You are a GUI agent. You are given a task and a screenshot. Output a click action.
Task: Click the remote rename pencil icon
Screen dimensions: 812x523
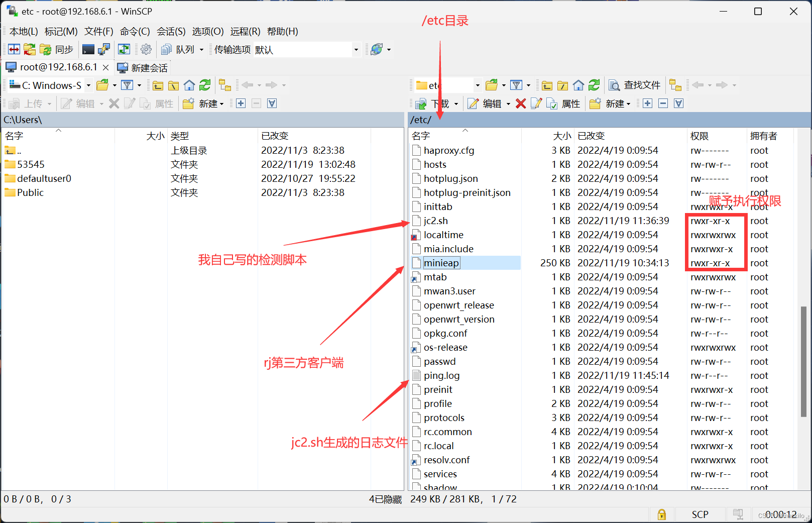tap(536, 103)
